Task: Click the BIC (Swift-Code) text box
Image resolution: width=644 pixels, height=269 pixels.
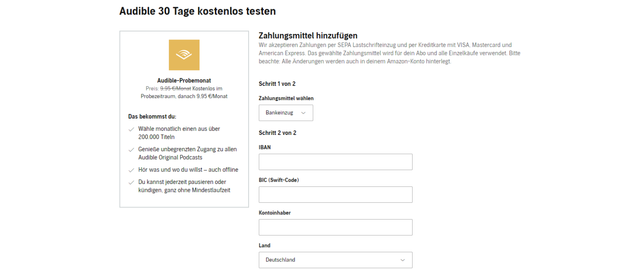Action: point(335,194)
